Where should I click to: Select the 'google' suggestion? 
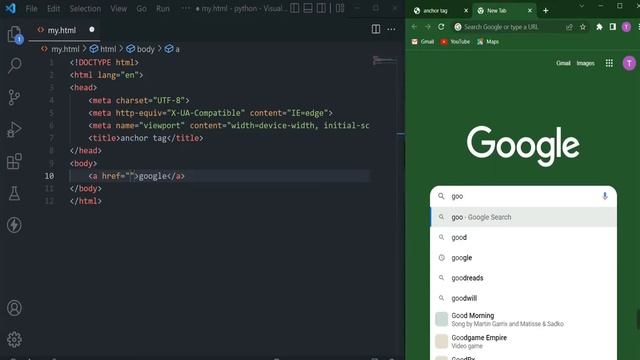[523, 258]
